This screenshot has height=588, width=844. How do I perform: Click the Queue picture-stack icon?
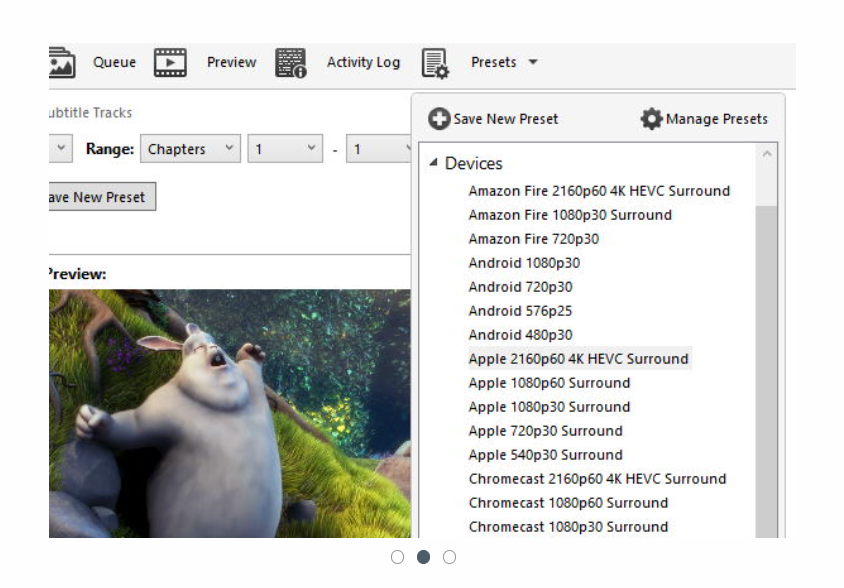62,63
